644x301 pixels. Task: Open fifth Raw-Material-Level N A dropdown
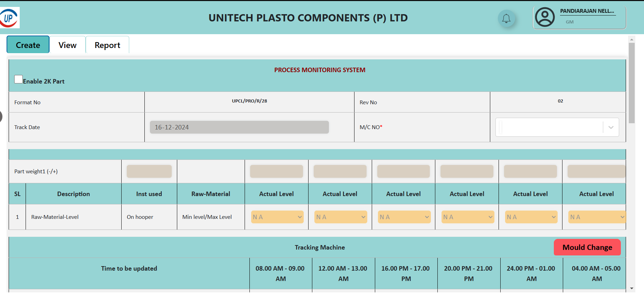[531, 217]
